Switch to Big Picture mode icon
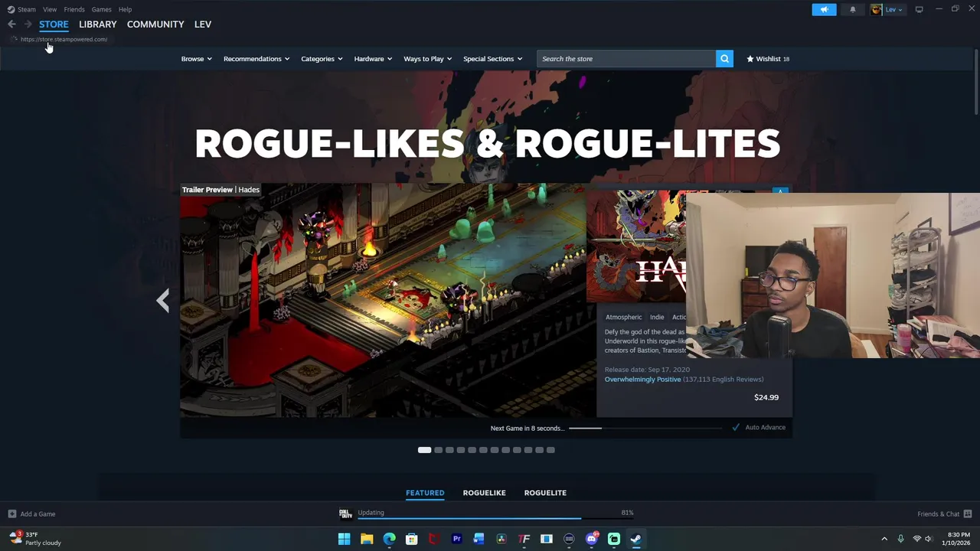Screen dimensions: 980x551 click(x=919, y=9)
